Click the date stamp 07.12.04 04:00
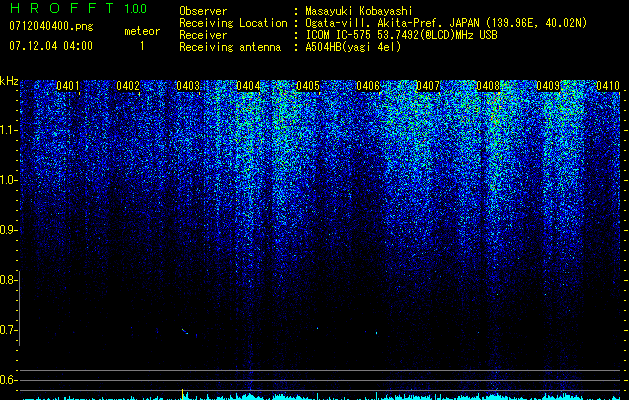This screenshot has height=400, width=629. coord(51,46)
